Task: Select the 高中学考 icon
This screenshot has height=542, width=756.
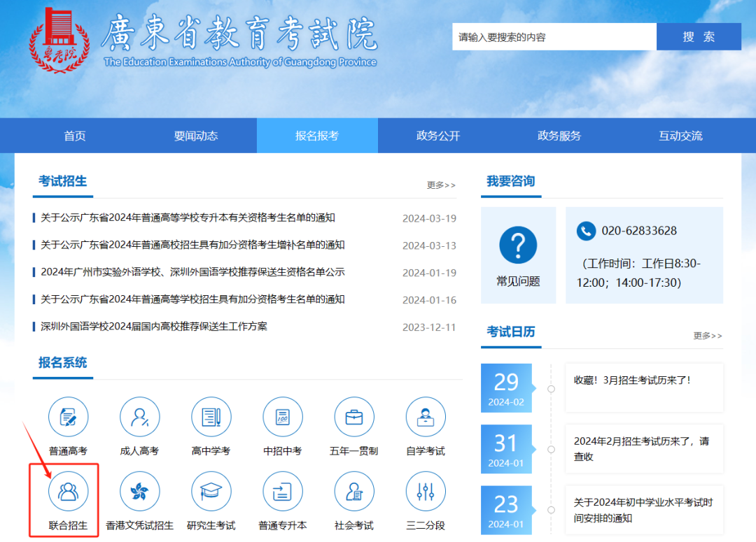Action: point(211,418)
